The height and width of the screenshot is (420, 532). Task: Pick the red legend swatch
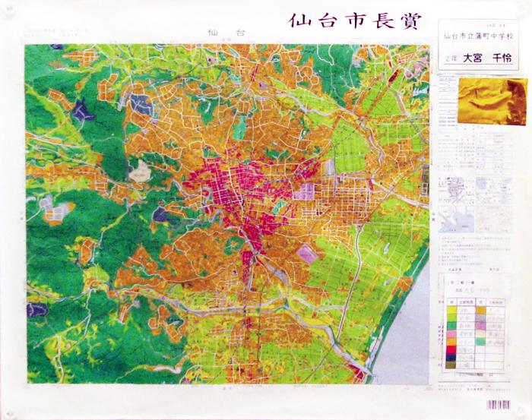click(x=451, y=349)
